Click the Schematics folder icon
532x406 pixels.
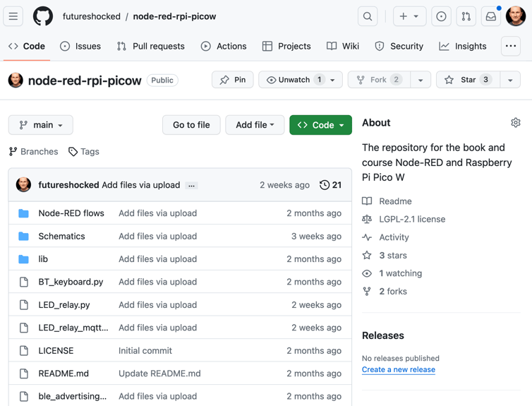click(23, 237)
